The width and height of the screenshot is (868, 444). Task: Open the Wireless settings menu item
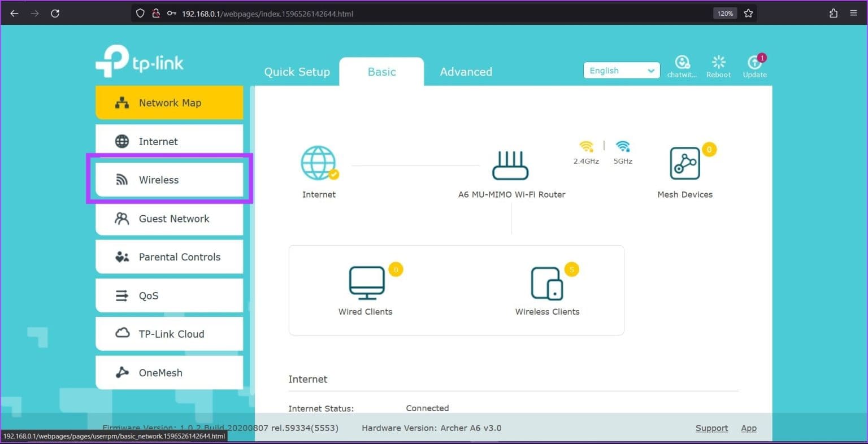point(169,180)
